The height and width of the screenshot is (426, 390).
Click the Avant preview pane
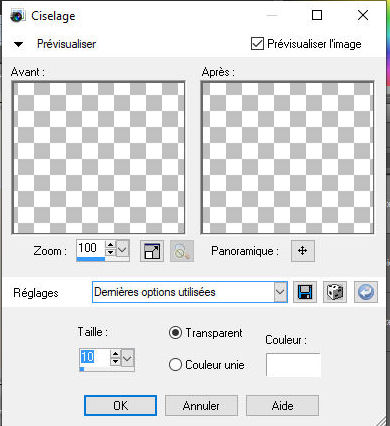[x=98, y=158]
